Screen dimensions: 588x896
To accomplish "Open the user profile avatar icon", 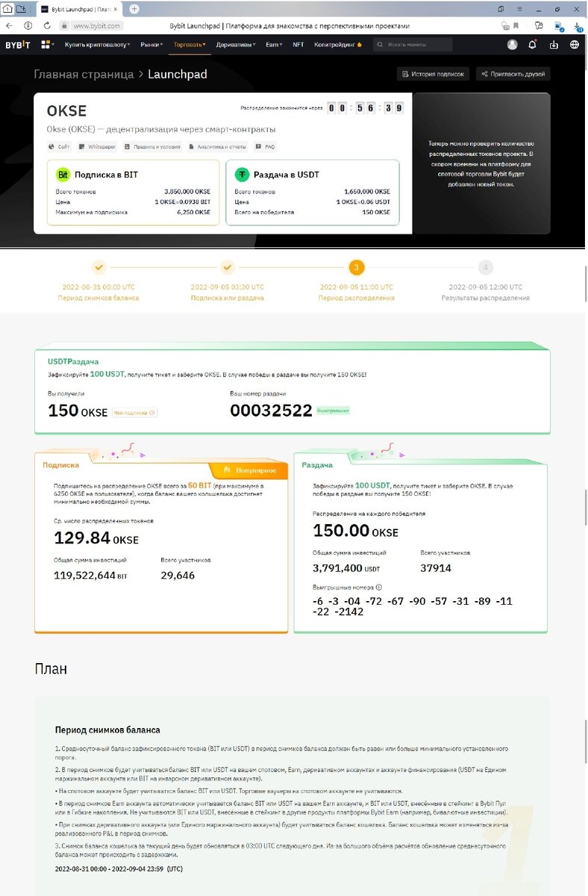I will 512,45.
